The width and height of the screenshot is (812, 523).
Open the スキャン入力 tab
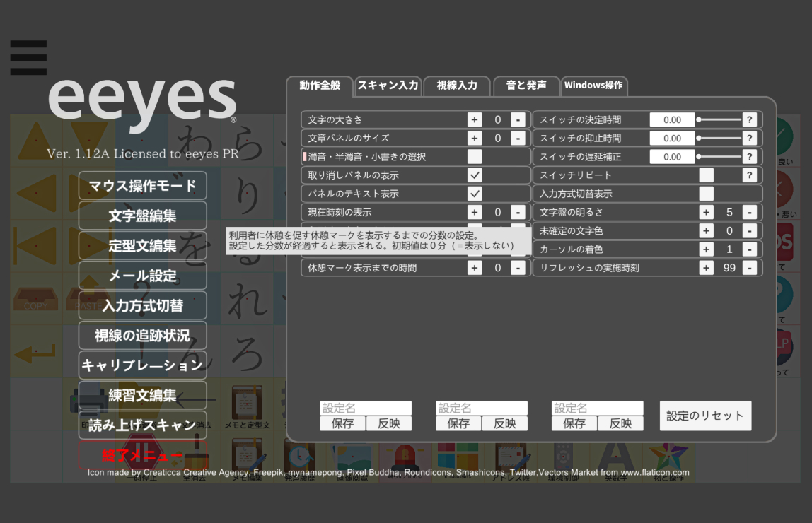388,86
